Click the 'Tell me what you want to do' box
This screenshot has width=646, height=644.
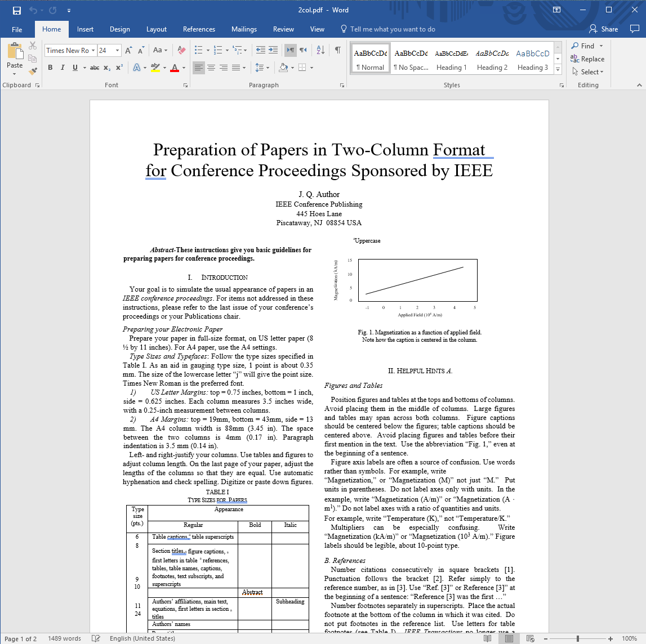pyautogui.click(x=387, y=29)
